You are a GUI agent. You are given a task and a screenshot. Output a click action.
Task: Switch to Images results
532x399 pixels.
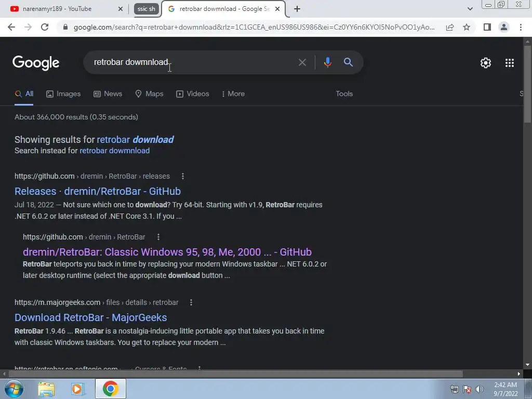tap(63, 94)
